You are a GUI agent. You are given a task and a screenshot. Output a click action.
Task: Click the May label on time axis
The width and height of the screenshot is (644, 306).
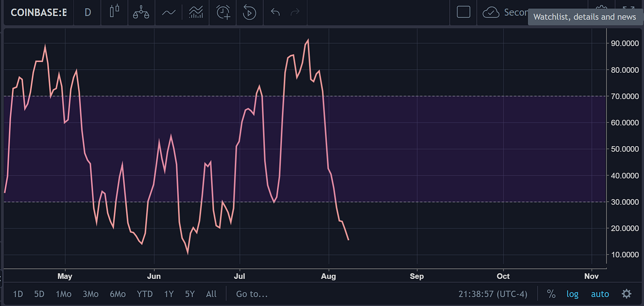click(x=64, y=276)
